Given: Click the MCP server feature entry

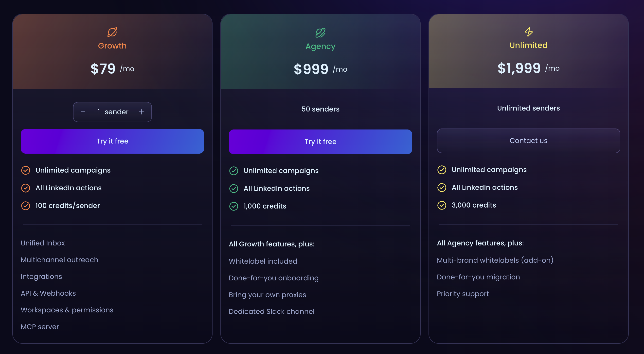Looking at the screenshot, I should (x=40, y=326).
